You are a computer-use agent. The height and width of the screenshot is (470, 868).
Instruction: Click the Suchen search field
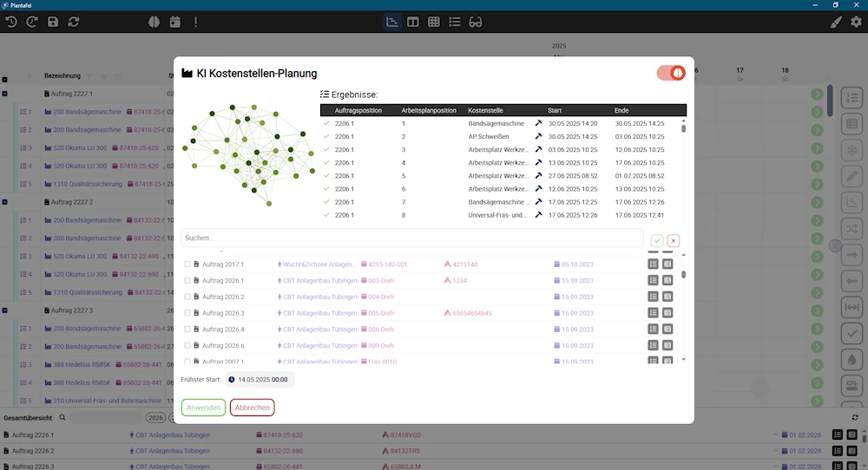pos(411,238)
